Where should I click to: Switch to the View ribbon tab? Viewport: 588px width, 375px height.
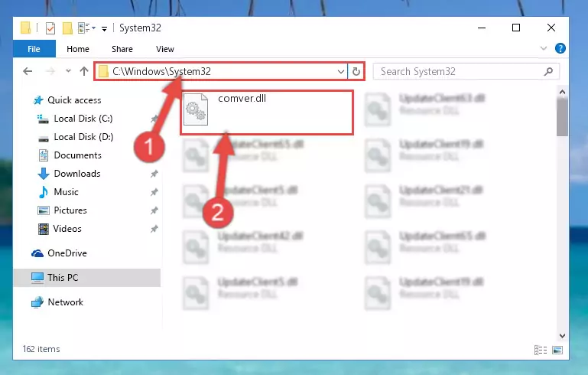point(164,49)
